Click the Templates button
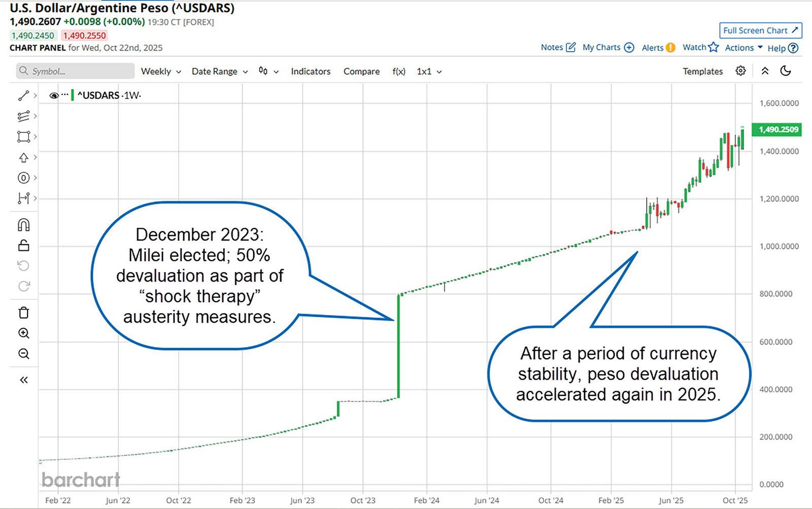This screenshot has width=812, height=509. (x=702, y=72)
